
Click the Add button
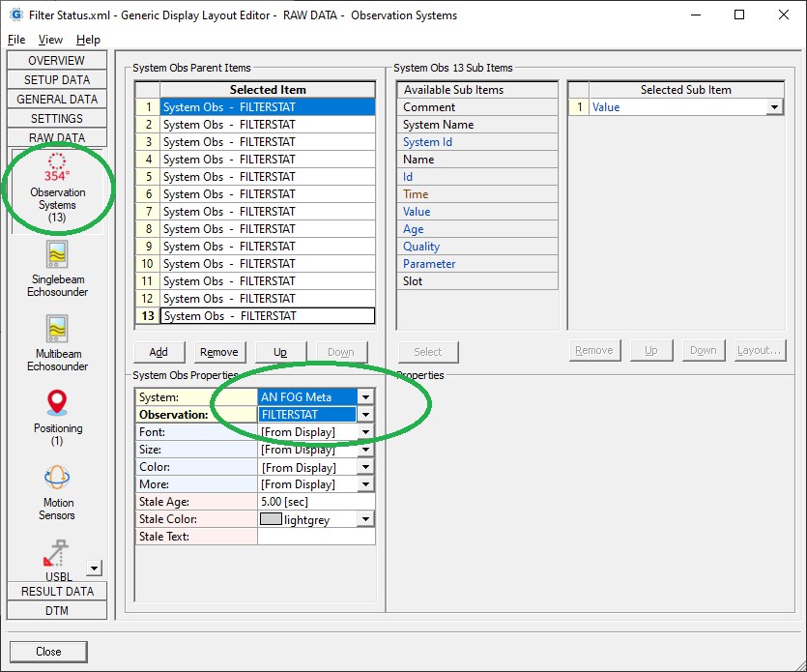[159, 352]
